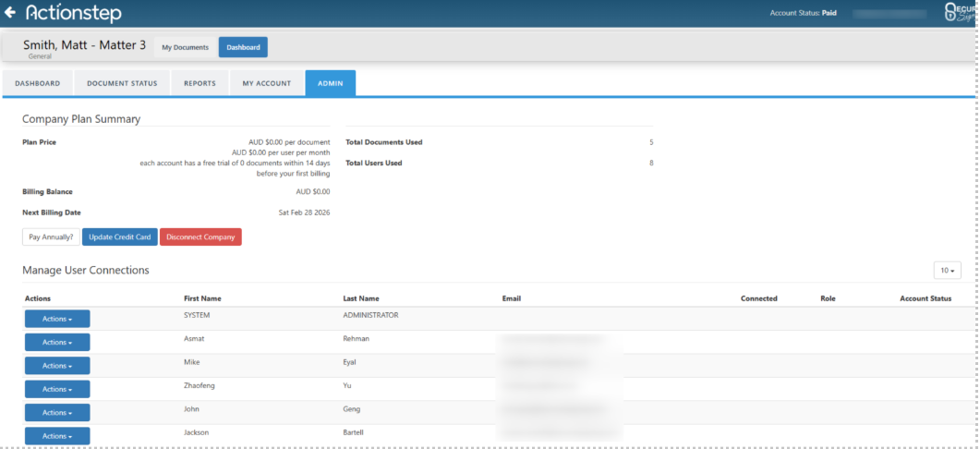Open Actions dropdown for SYSTEM ADMINISTRATOR
Screen dimensions: 980x449
click(57, 319)
